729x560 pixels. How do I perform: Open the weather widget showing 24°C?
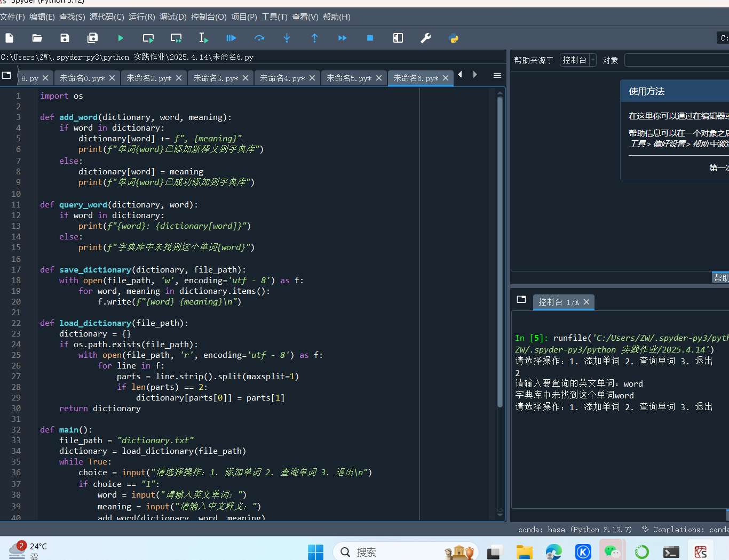(x=28, y=550)
